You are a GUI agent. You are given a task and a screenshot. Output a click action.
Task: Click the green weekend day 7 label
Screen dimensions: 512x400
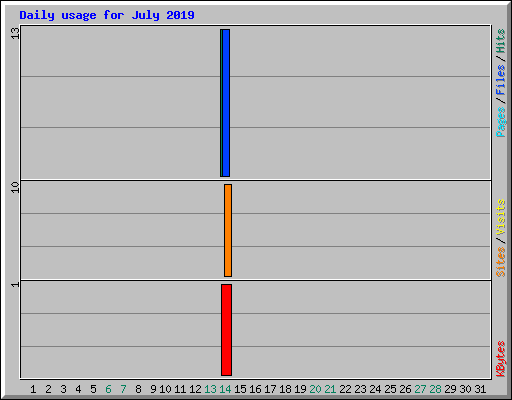tap(123, 389)
